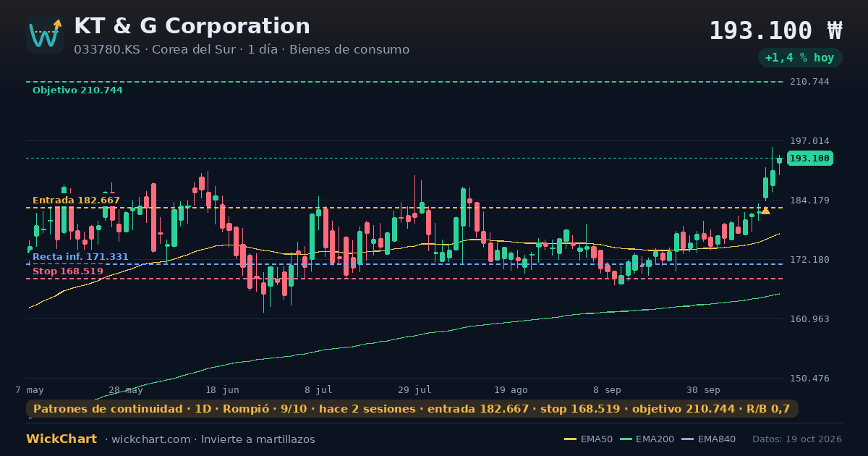Click the 172.180 axis value

[x=809, y=260]
